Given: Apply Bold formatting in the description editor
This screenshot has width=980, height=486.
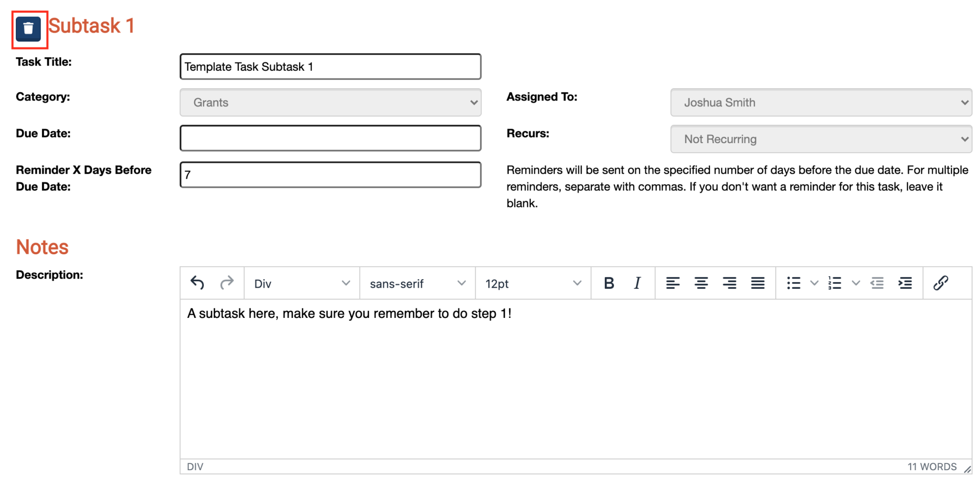Looking at the screenshot, I should 609,283.
